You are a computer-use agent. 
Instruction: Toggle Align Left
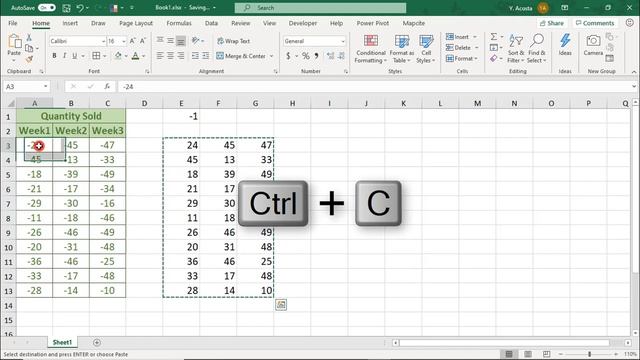click(x=160, y=56)
